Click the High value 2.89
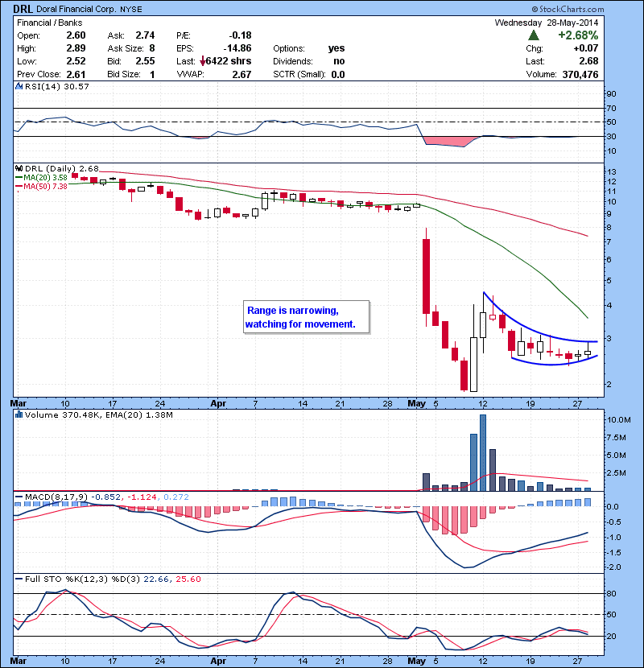 [76, 48]
